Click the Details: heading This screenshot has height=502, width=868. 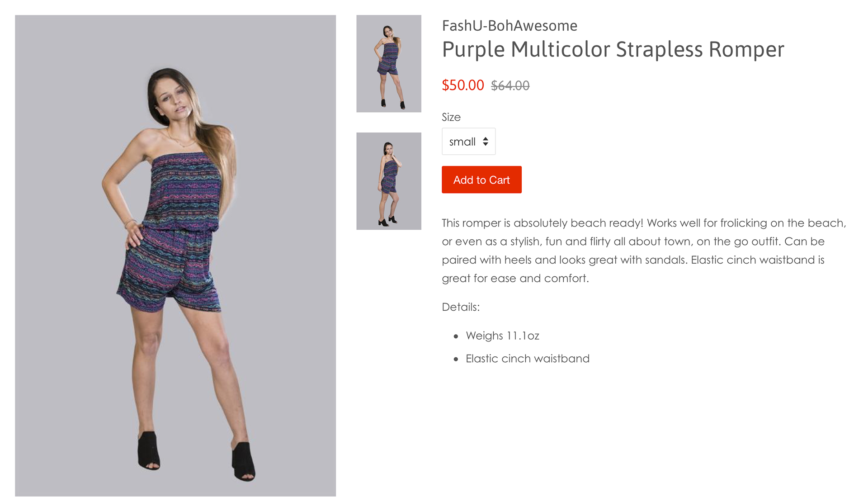click(461, 307)
